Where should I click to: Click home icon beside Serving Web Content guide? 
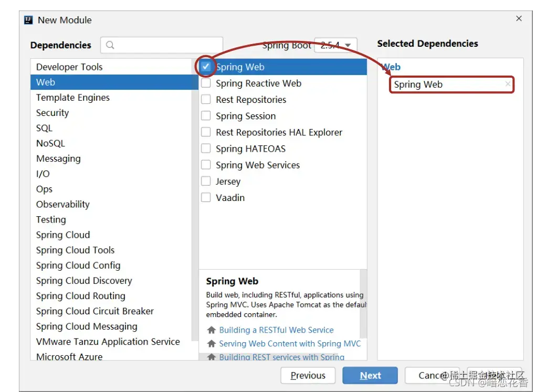coord(212,344)
